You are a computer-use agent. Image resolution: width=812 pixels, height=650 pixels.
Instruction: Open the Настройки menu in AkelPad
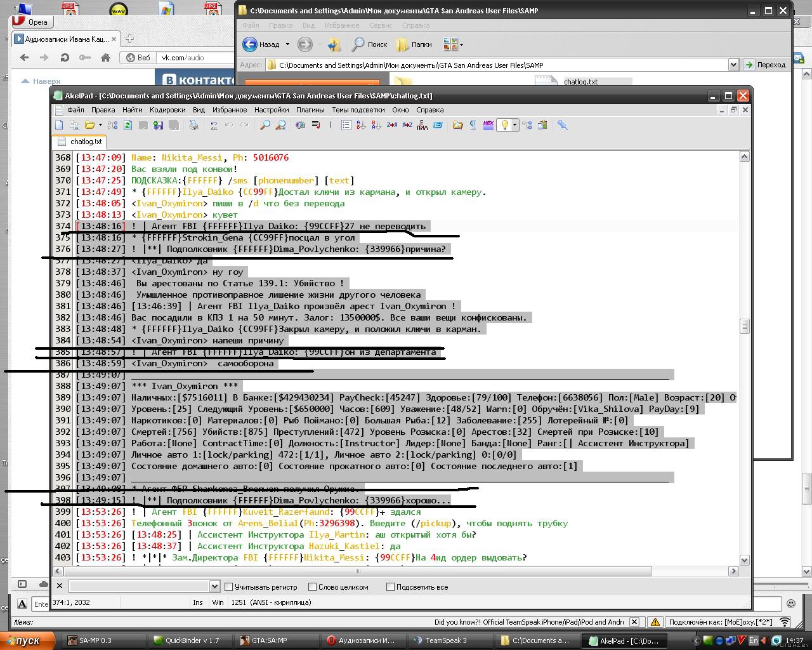click(272, 110)
